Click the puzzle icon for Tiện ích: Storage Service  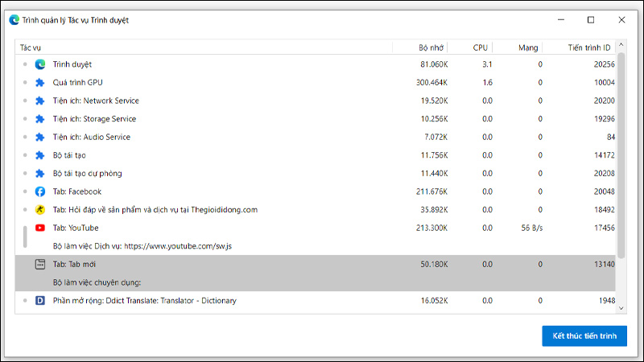(39, 119)
